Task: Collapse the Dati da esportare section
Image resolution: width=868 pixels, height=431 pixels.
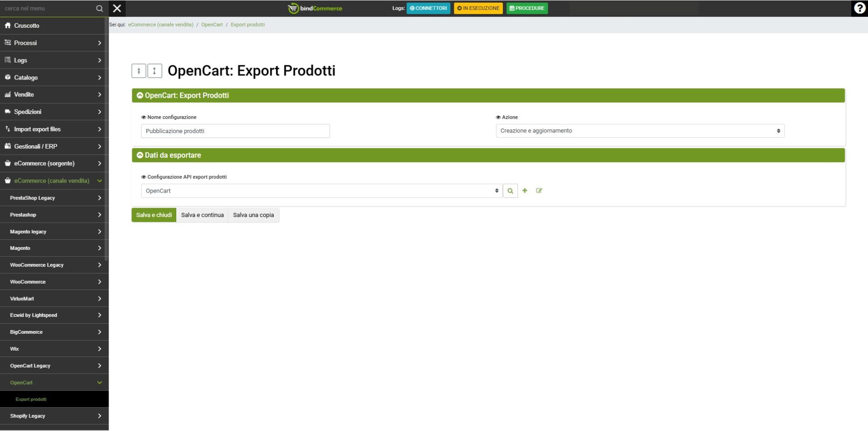Action: click(140, 155)
